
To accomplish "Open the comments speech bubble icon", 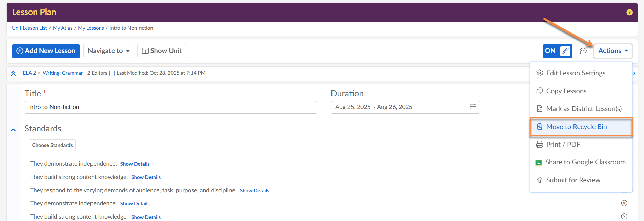I will [583, 51].
